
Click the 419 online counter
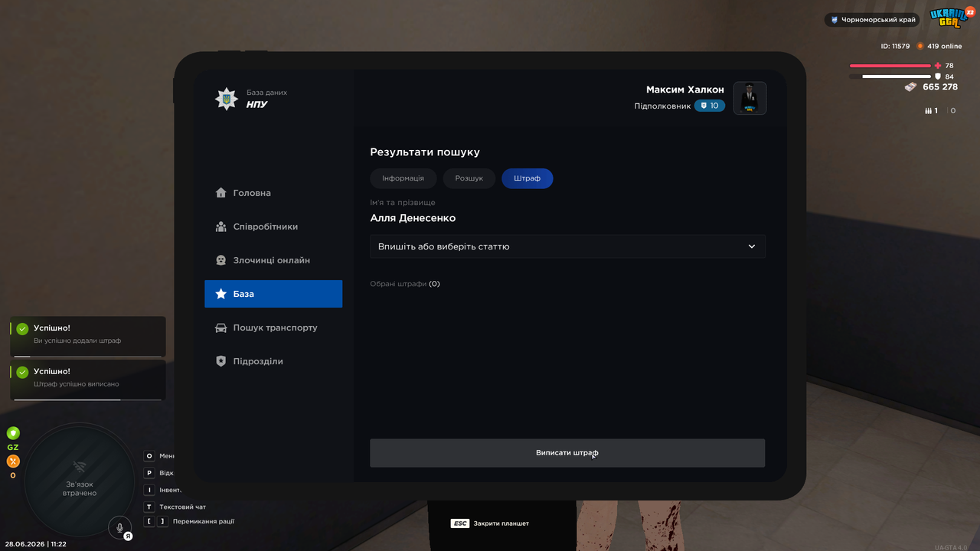[x=944, y=46]
